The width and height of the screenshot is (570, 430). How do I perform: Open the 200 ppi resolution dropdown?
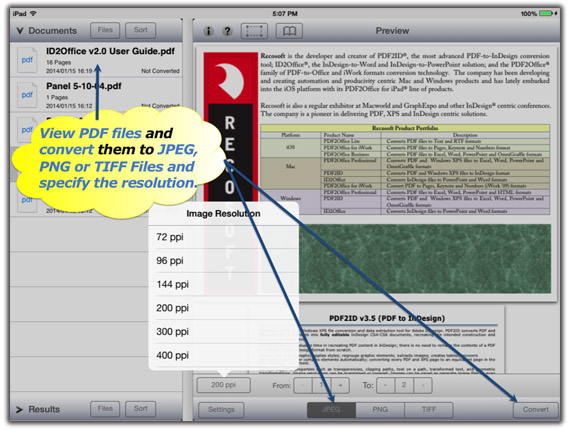point(224,385)
